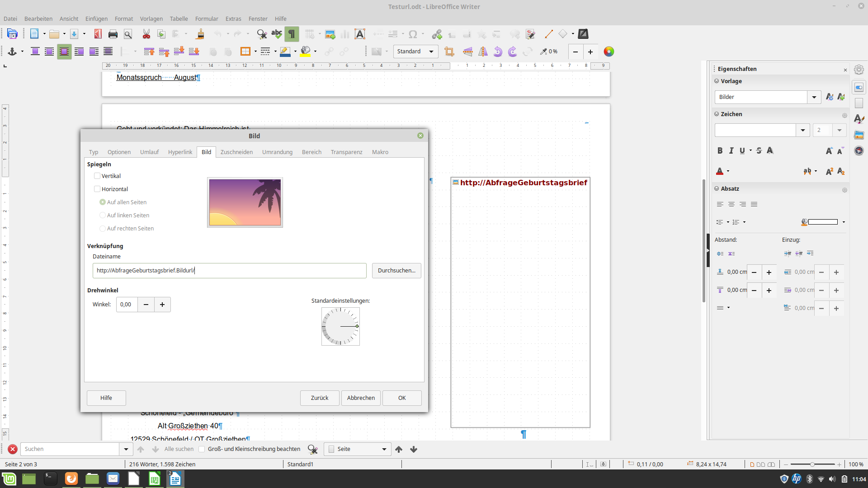Click the Increase Font Size icon
868x488 pixels.
(829, 150)
